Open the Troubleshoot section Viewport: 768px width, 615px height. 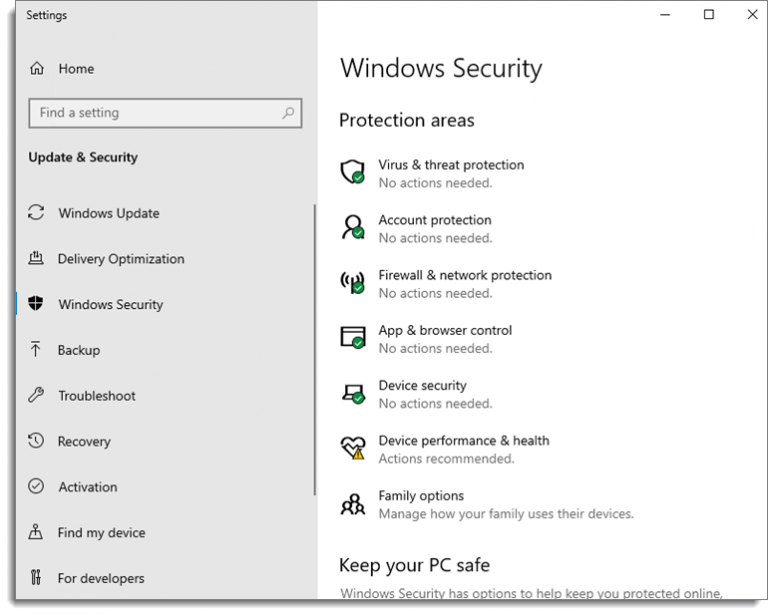(x=97, y=396)
